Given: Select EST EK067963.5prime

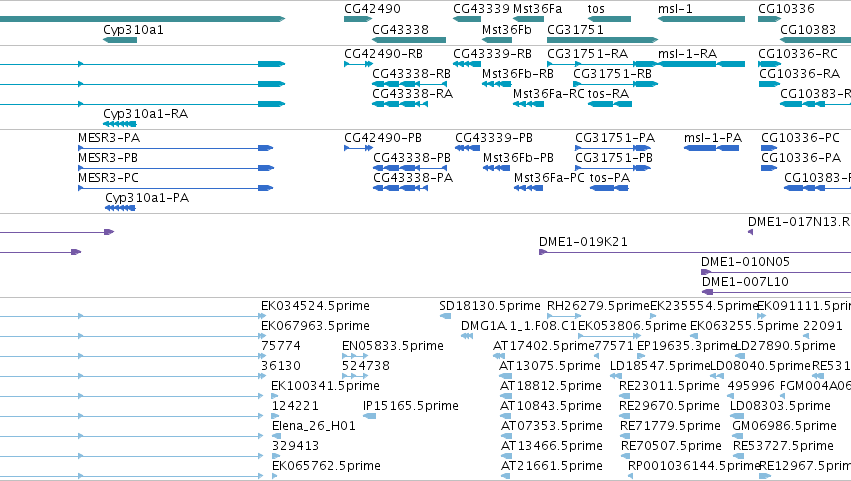Looking at the screenshot, I should click(315, 326).
